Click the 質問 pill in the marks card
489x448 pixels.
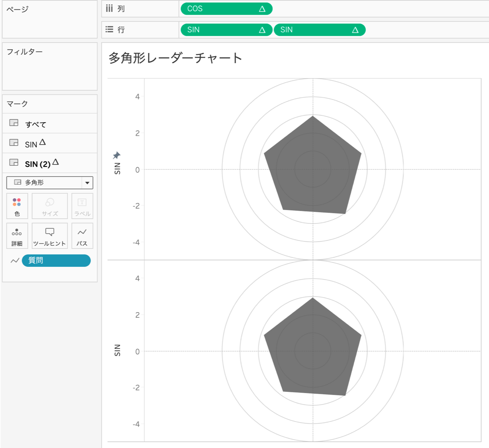[56, 260]
